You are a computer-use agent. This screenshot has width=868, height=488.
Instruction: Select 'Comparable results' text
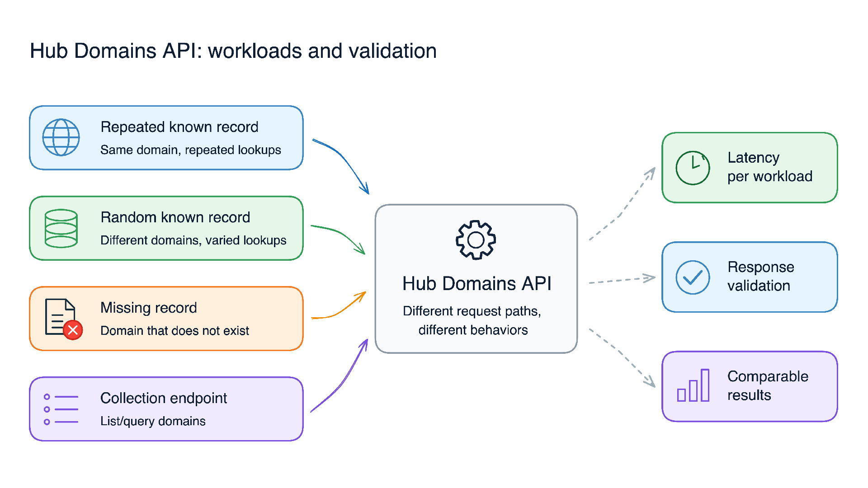(768, 385)
